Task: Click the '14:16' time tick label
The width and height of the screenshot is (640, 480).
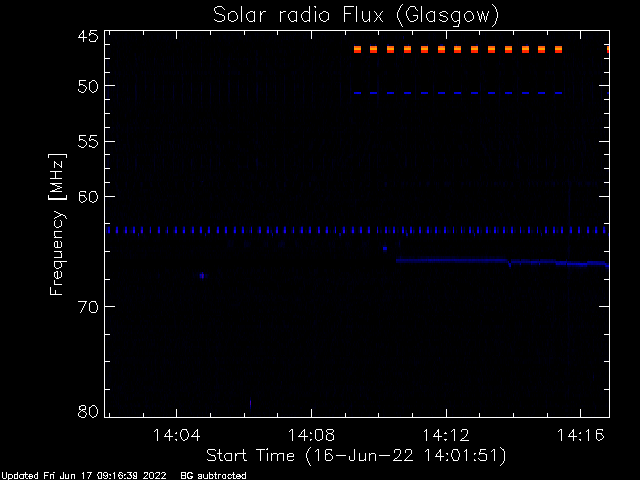Action: tap(581, 435)
